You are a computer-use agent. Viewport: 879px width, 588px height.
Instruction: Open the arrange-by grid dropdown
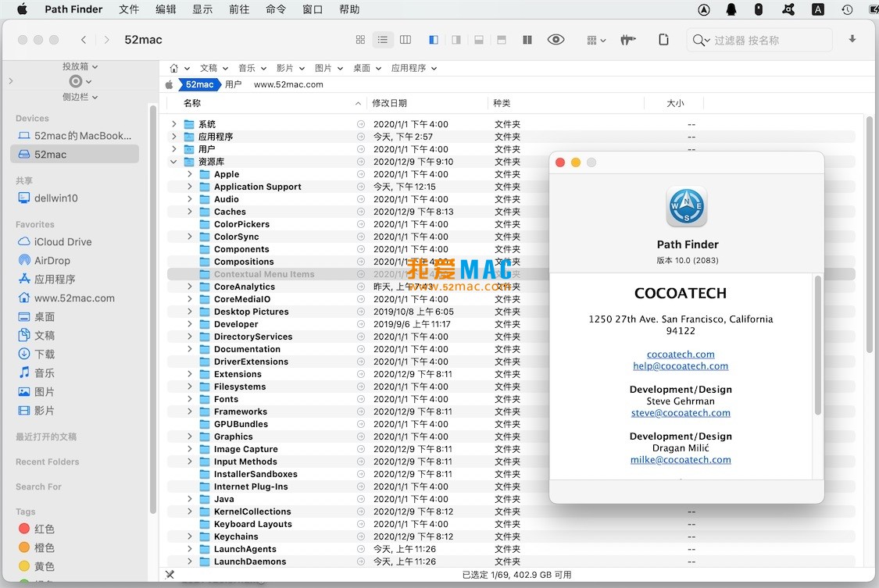(596, 41)
